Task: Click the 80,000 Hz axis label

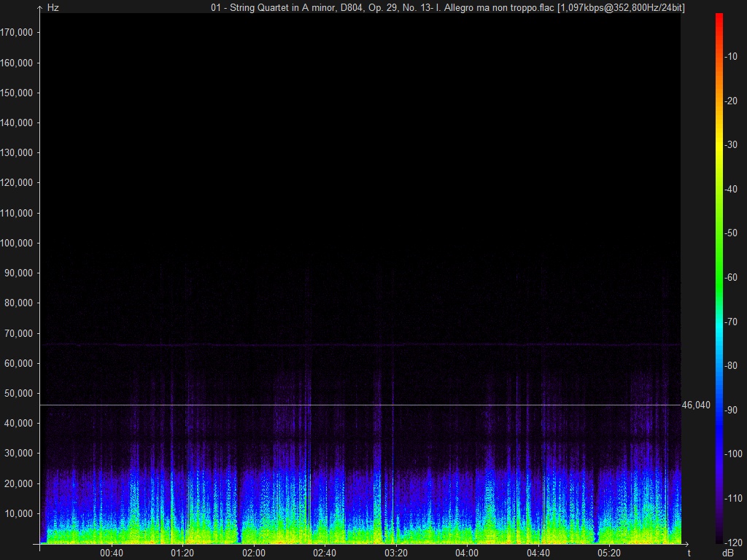Action: 18,303
